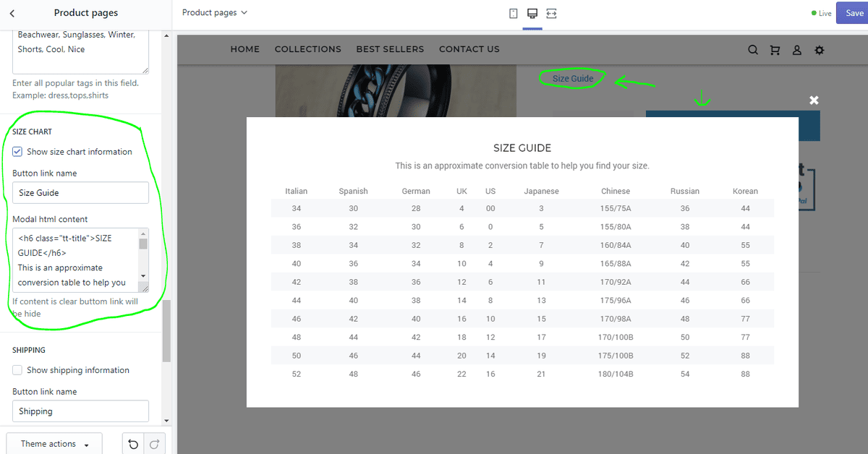This screenshot has width=868, height=454.
Task: Select the 155/75A table cell
Action: click(x=615, y=209)
